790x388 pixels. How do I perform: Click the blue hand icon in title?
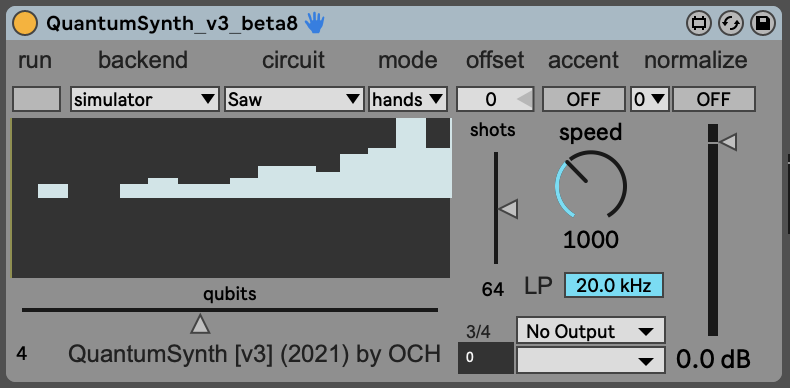click(315, 23)
